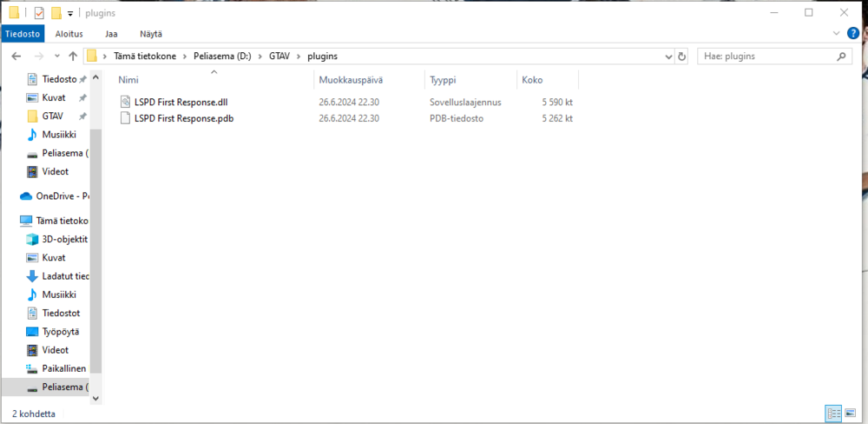Image resolution: width=868 pixels, height=424 pixels.
Task: Click the folder icon in address bar
Action: click(92, 56)
